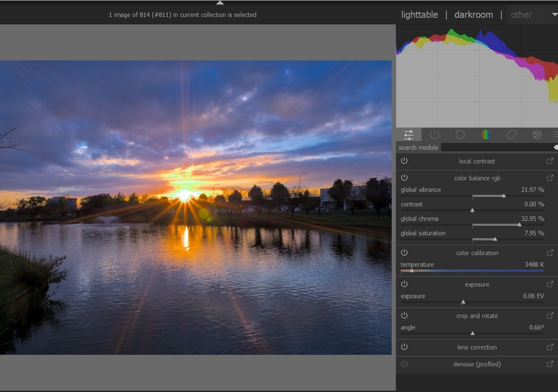Click the 0.66° angle value
The image size is (558, 392).
(x=537, y=327)
